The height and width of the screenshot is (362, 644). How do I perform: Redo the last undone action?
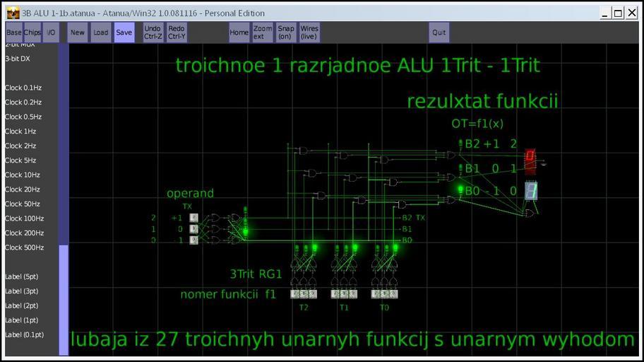tap(177, 33)
